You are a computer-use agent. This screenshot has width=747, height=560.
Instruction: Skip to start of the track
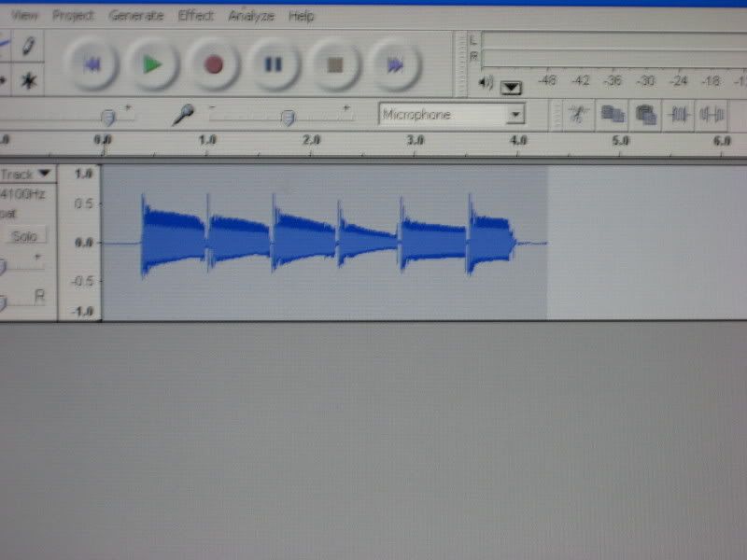(x=92, y=64)
